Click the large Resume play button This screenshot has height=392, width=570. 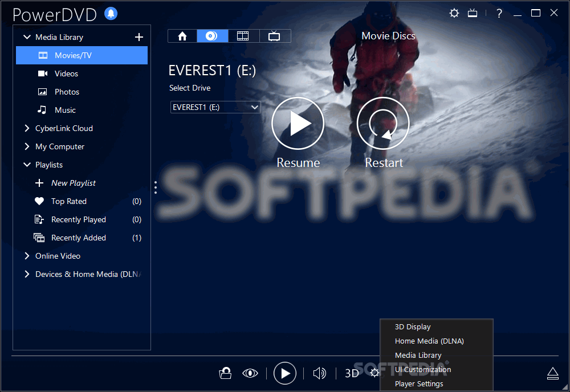point(298,124)
